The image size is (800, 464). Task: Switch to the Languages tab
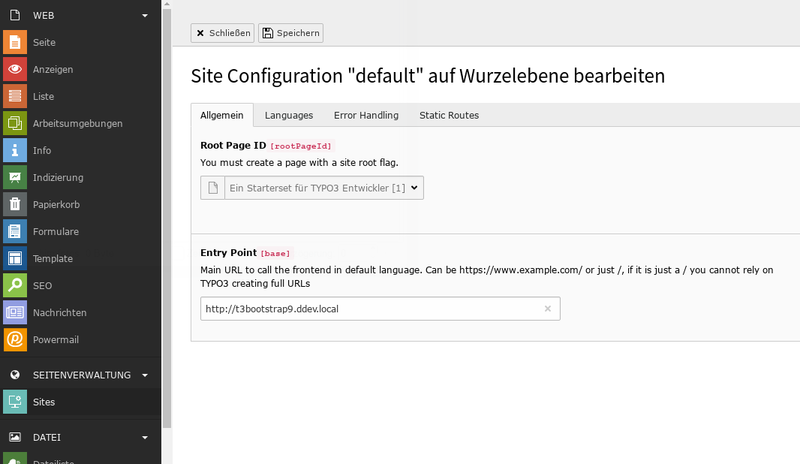[289, 115]
